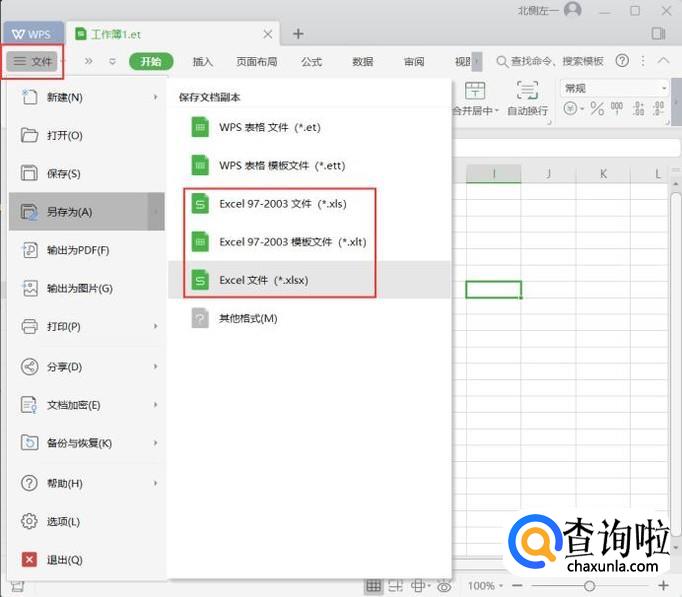Open the 常规 number format dropdown

pos(614,89)
